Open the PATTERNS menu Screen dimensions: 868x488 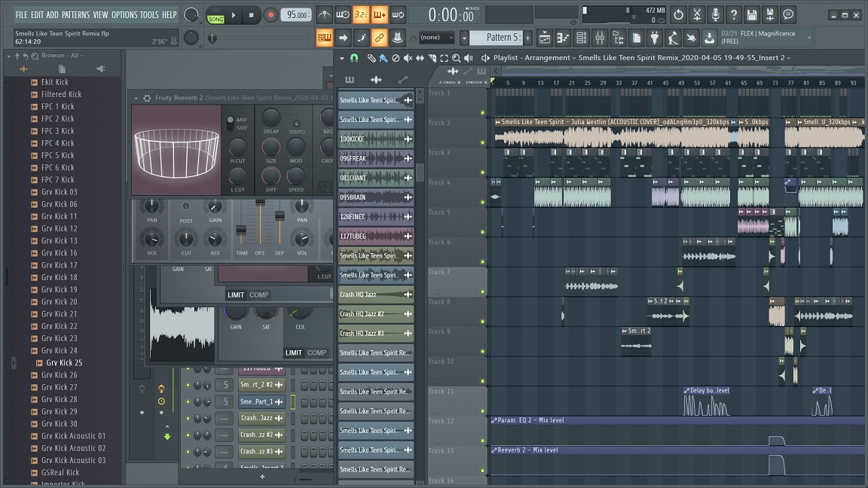pyautogui.click(x=75, y=15)
